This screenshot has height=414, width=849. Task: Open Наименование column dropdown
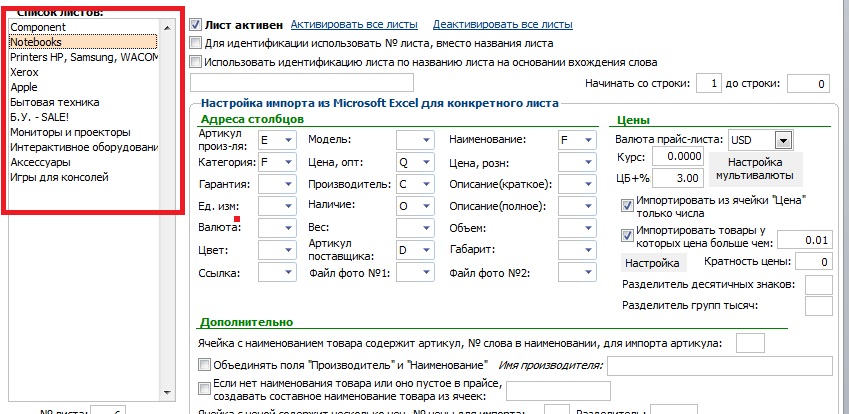pyautogui.click(x=589, y=140)
